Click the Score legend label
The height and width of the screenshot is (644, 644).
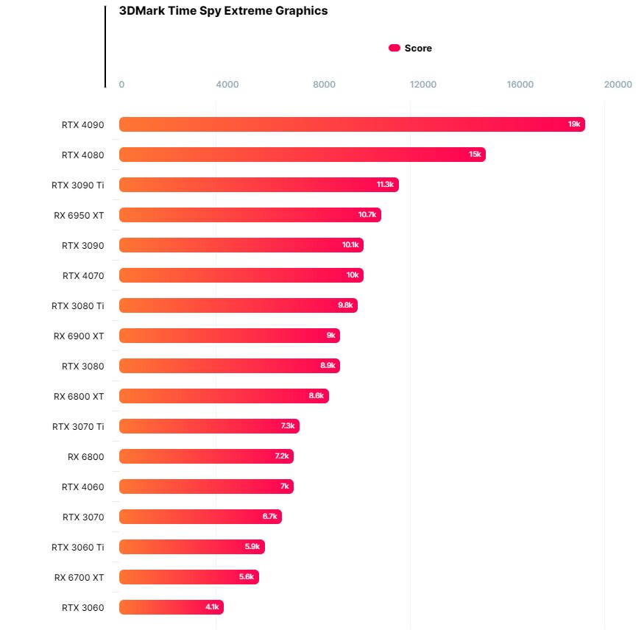click(x=418, y=48)
